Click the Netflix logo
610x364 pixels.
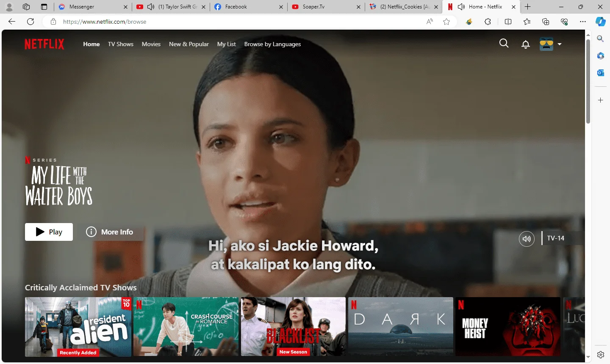pyautogui.click(x=44, y=44)
